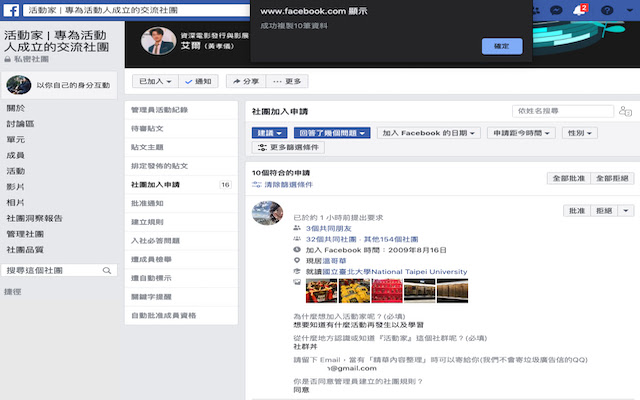
Task: Open the 已加入 dropdown button
Action: (155, 81)
